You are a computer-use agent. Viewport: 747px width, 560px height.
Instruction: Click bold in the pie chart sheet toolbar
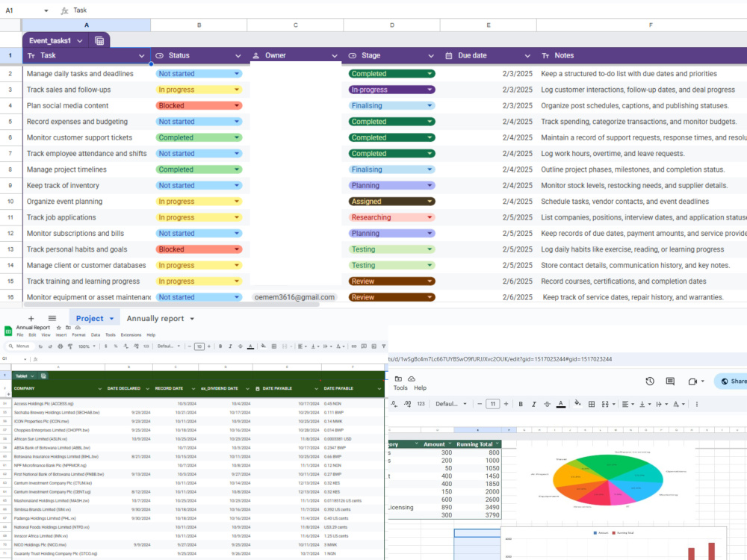(x=521, y=404)
